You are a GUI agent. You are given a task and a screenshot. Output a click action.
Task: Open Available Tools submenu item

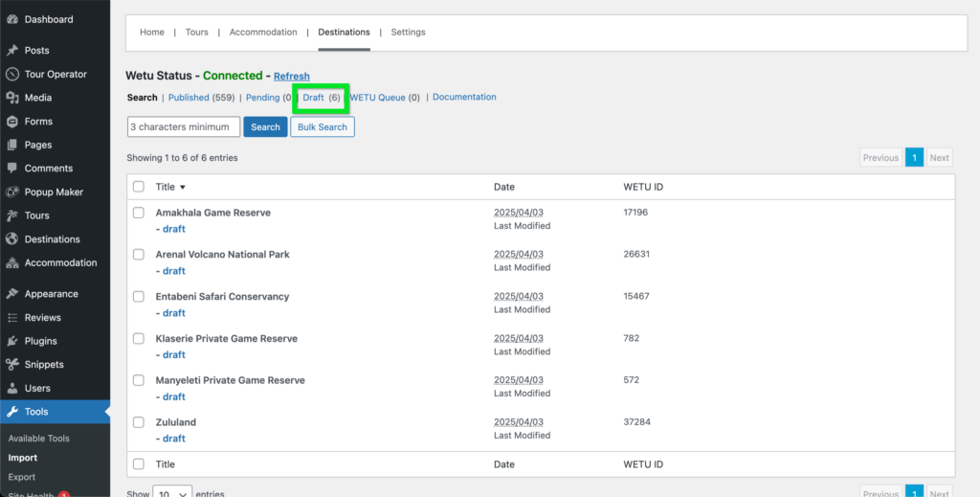point(38,439)
